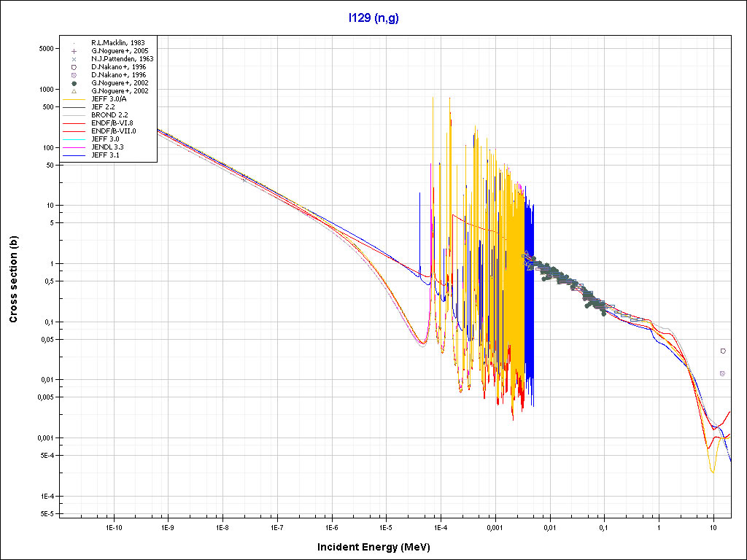Viewport: 747px width, 560px height.
Task: Click the blue JEFF 3.1 line swatch
Action: click(74, 155)
